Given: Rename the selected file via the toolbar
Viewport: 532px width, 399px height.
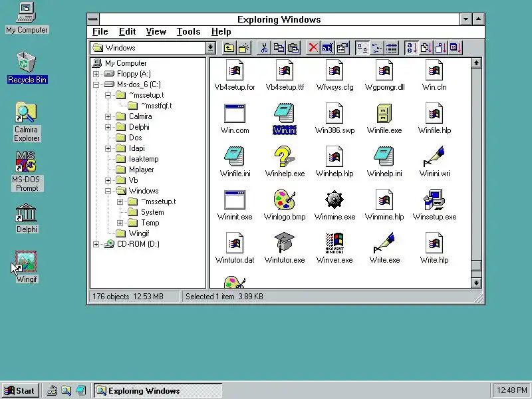Looking at the screenshot, I should [x=327, y=48].
